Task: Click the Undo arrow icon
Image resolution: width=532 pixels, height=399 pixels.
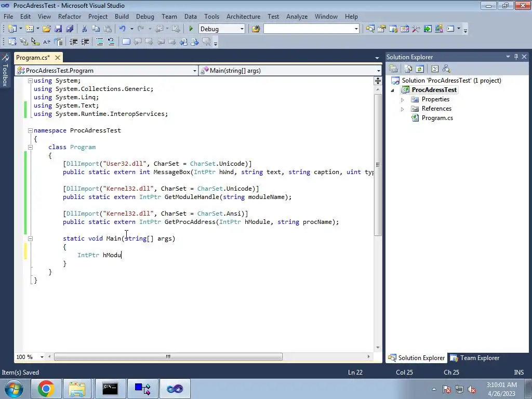Action: [x=123, y=29]
